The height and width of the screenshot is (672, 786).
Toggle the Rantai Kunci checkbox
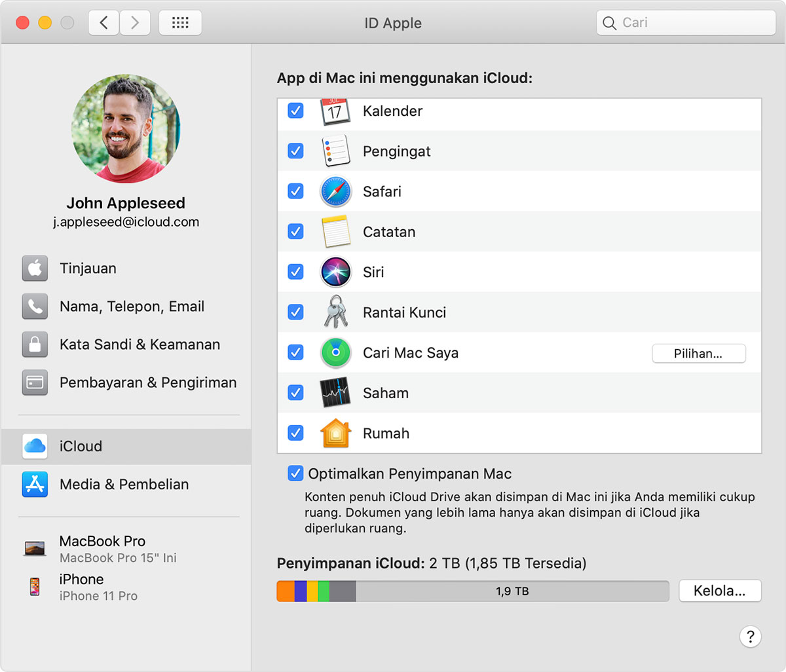click(295, 312)
